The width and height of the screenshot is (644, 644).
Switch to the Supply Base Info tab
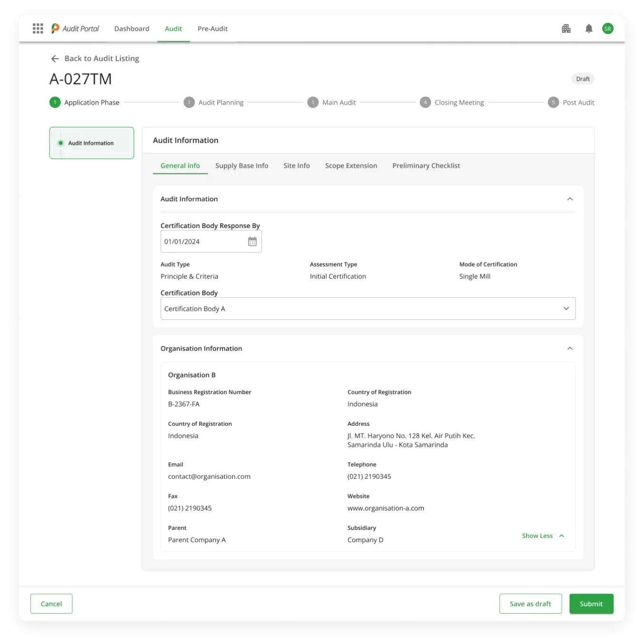click(242, 166)
